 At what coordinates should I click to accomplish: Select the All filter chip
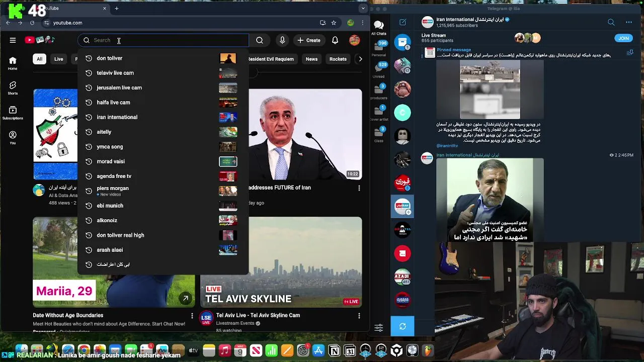39,59
